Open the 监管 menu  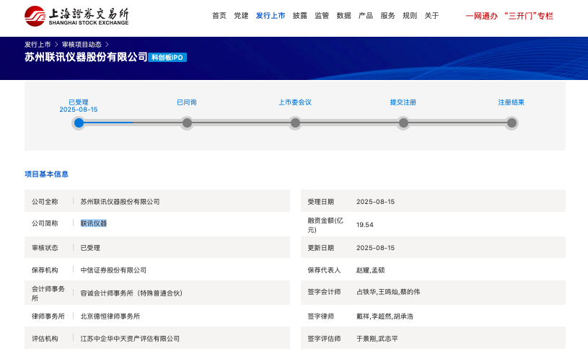322,16
